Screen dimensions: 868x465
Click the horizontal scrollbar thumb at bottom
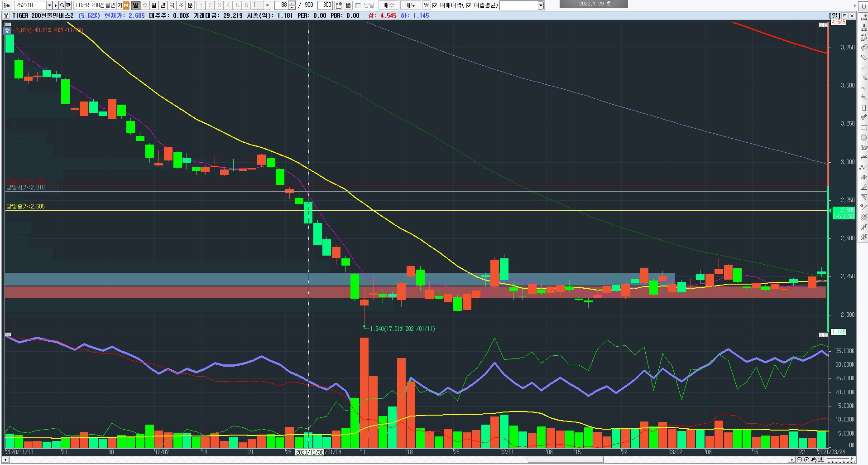click(x=565, y=460)
